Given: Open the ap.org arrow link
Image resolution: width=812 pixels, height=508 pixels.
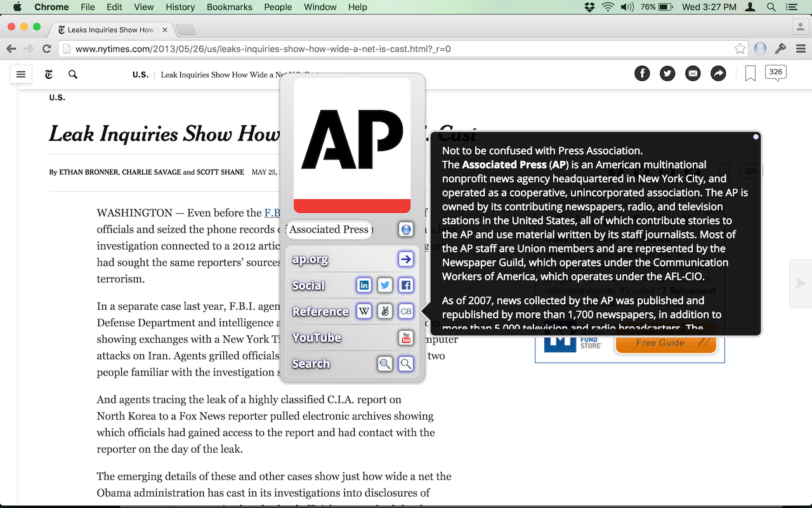Looking at the screenshot, I should [406, 259].
